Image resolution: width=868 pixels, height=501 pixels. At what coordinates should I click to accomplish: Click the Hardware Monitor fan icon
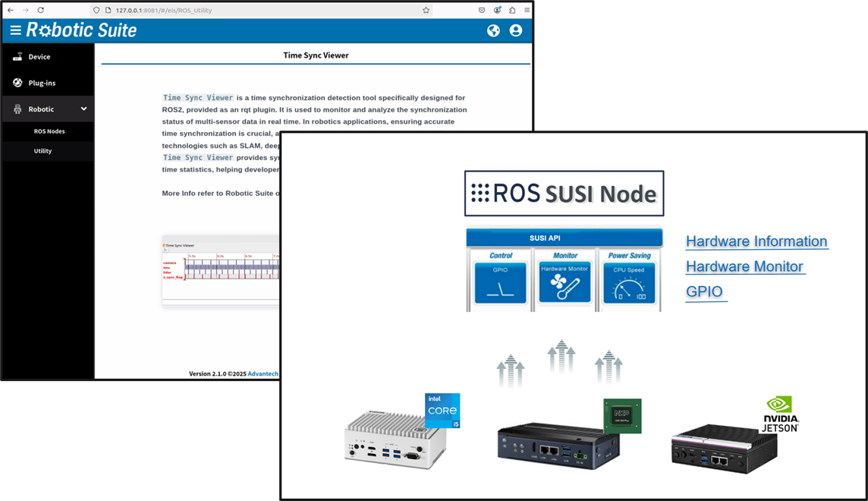coord(565,283)
